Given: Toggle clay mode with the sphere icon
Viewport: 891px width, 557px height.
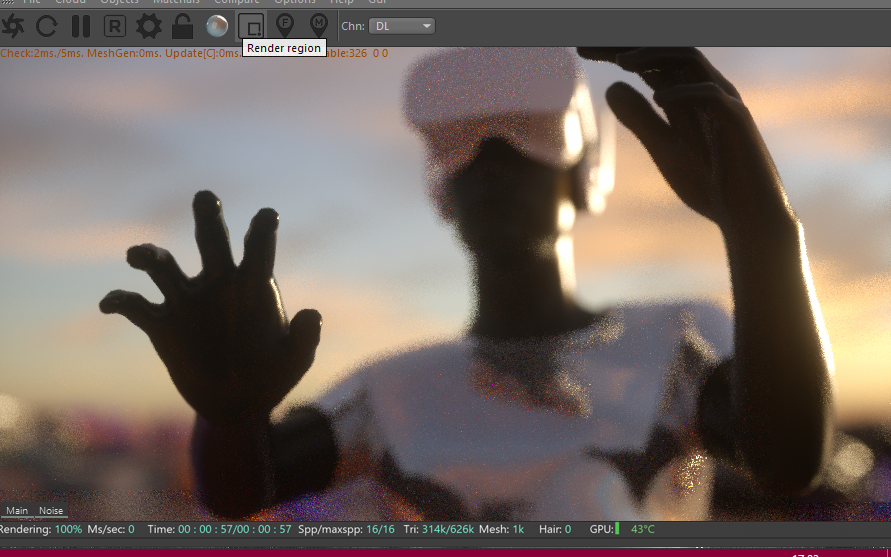Looking at the screenshot, I should click(x=216, y=26).
